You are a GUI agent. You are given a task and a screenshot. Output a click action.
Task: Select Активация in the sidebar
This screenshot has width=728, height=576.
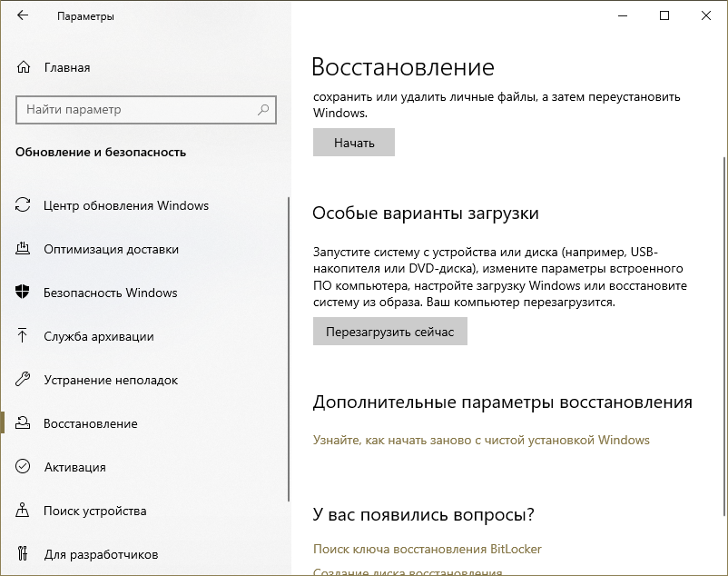(x=74, y=467)
